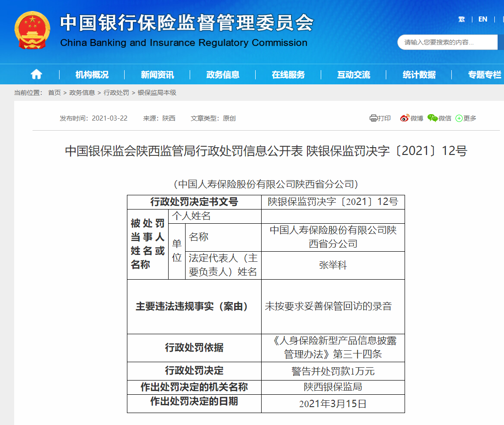Viewport: 504px width, 425px height.
Task: Open the 统计数据 menu
Action: coord(419,75)
